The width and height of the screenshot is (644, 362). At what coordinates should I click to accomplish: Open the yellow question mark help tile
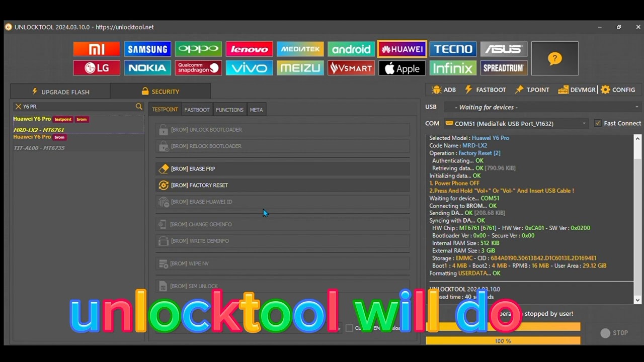coord(554,58)
